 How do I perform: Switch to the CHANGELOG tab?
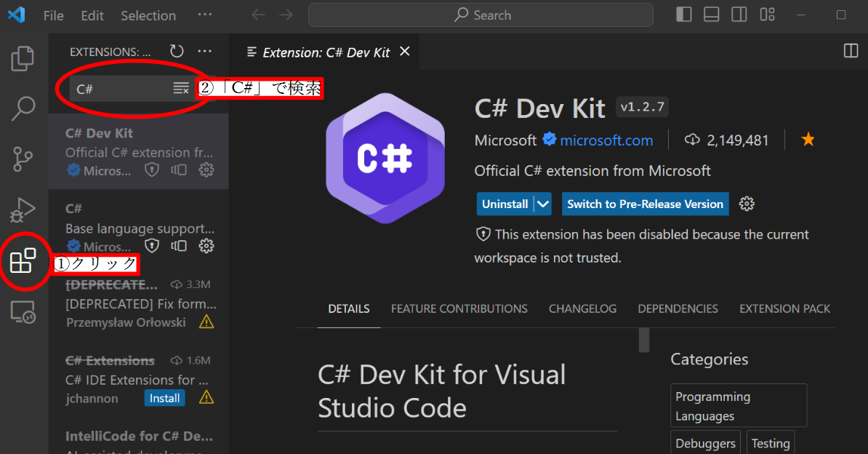(582, 308)
